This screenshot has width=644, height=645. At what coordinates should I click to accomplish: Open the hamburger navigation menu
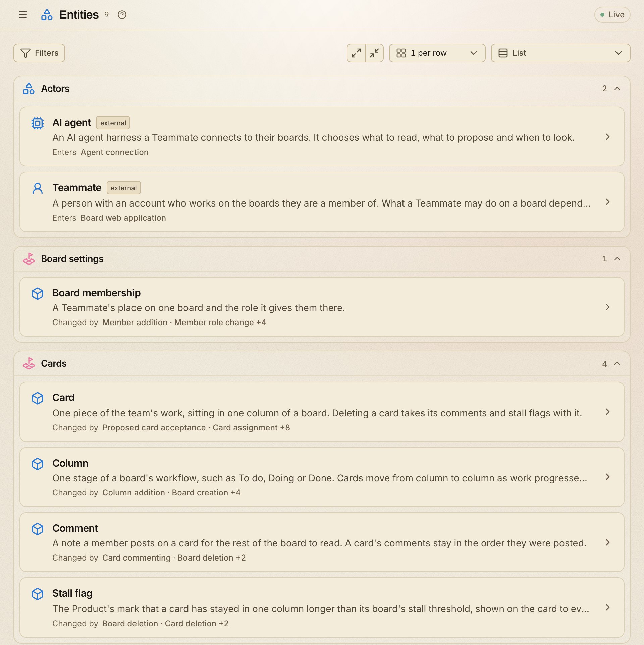point(23,15)
